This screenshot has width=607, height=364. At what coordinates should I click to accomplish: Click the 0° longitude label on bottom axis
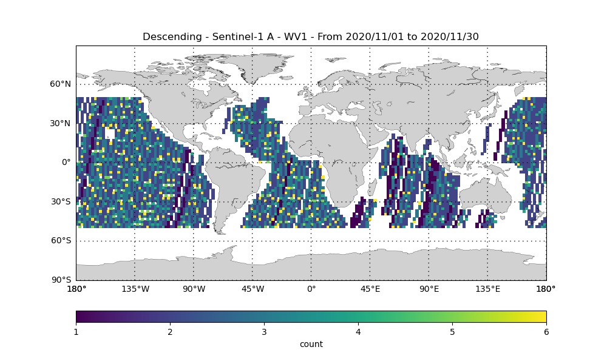point(311,289)
